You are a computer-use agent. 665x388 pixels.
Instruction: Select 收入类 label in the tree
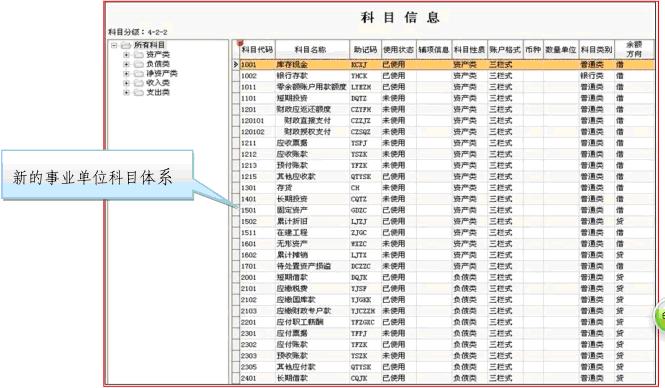(x=158, y=83)
